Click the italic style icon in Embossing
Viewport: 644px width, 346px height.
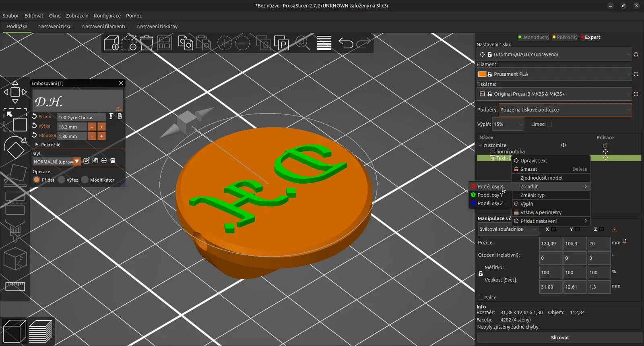(111, 116)
